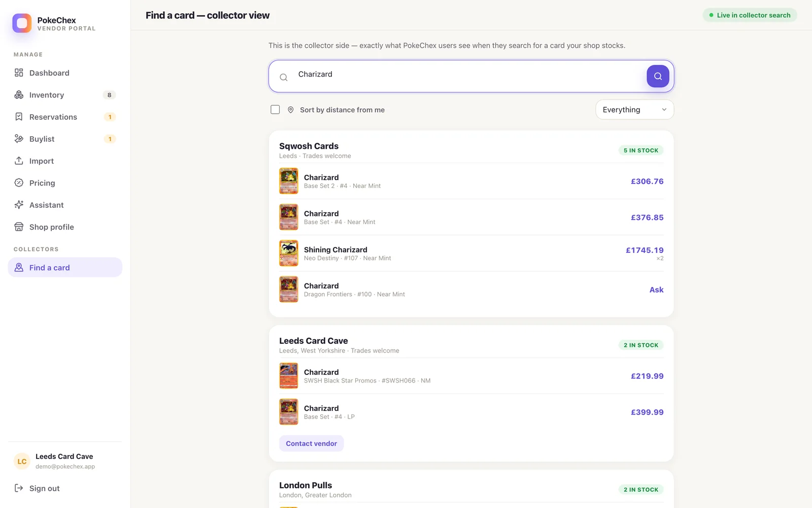This screenshot has width=812, height=508.
Task: Navigate to Buylist
Action: click(x=65, y=139)
